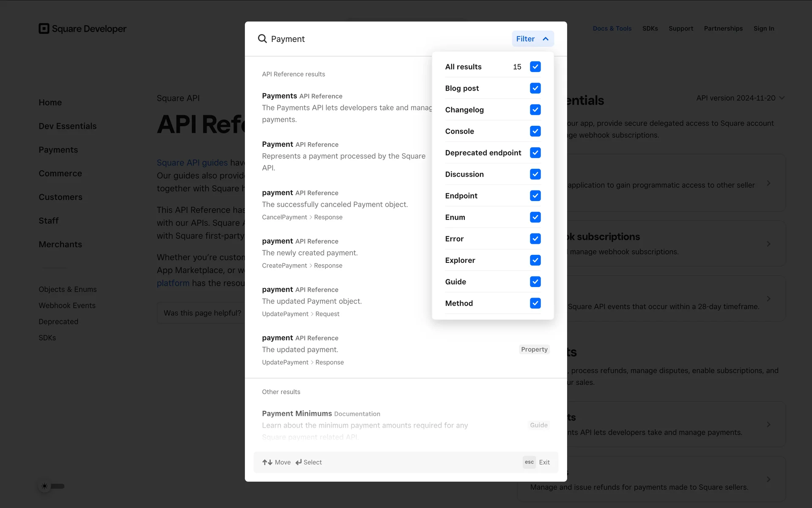Click the Square Developer logo icon
This screenshot has height=508, width=812.
[44, 28]
